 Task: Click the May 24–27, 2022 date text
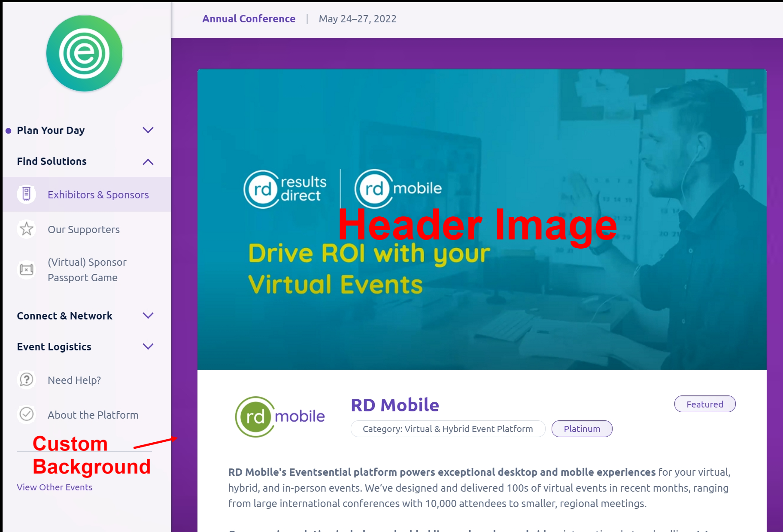(x=358, y=18)
